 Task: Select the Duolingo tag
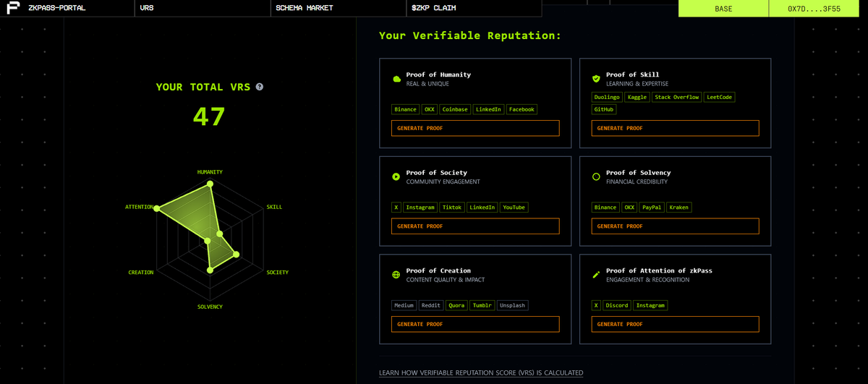[x=607, y=97]
